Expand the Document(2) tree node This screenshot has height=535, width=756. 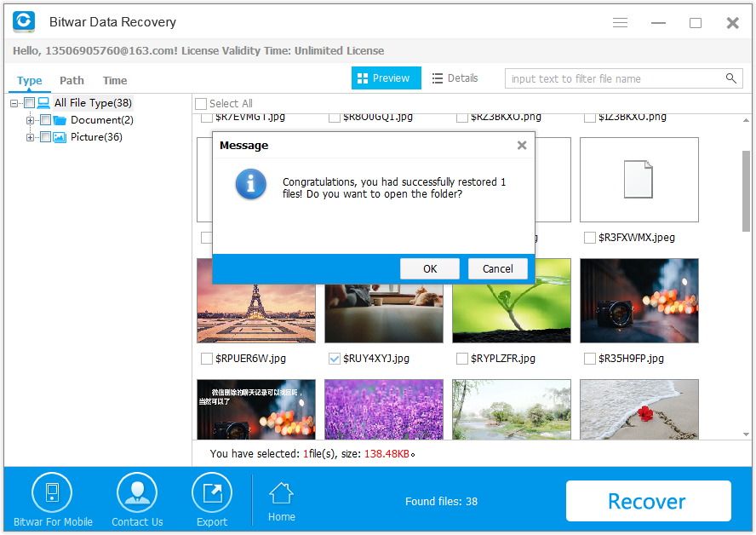(30, 120)
